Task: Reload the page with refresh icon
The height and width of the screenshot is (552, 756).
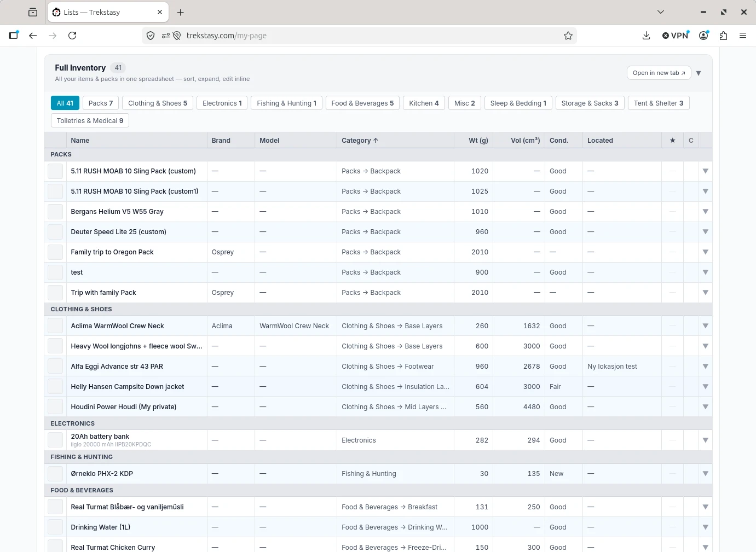Action: click(72, 36)
